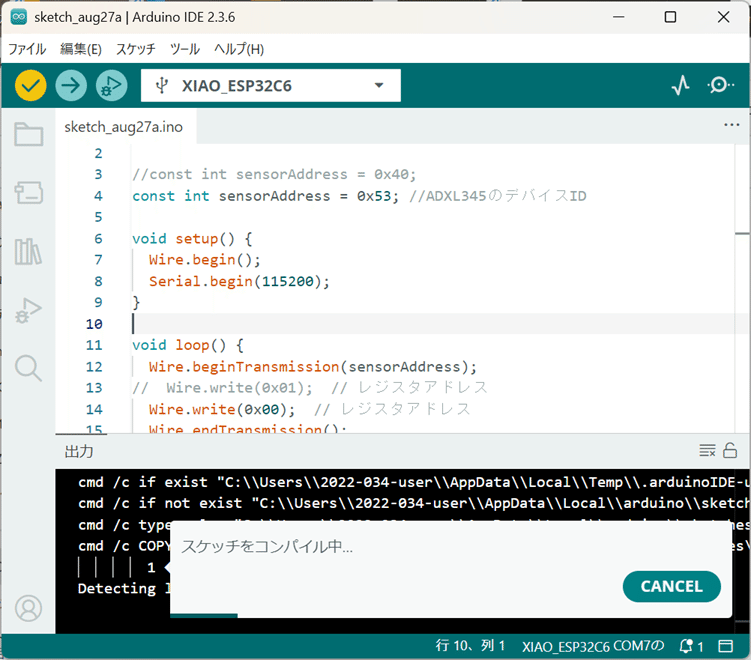Click the Arduino IDE title bar icon
Image resolution: width=751 pixels, height=660 pixels.
tap(19, 17)
